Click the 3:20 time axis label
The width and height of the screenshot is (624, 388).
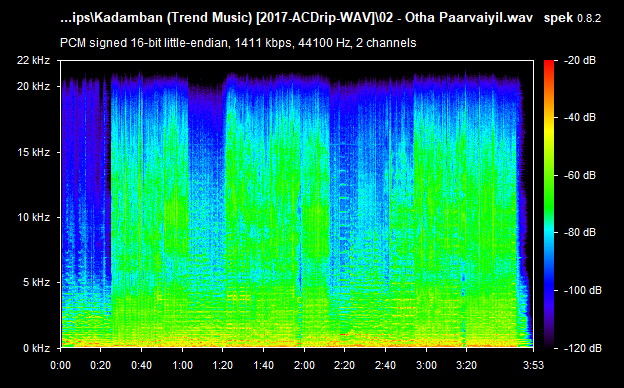(x=466, y=365)
